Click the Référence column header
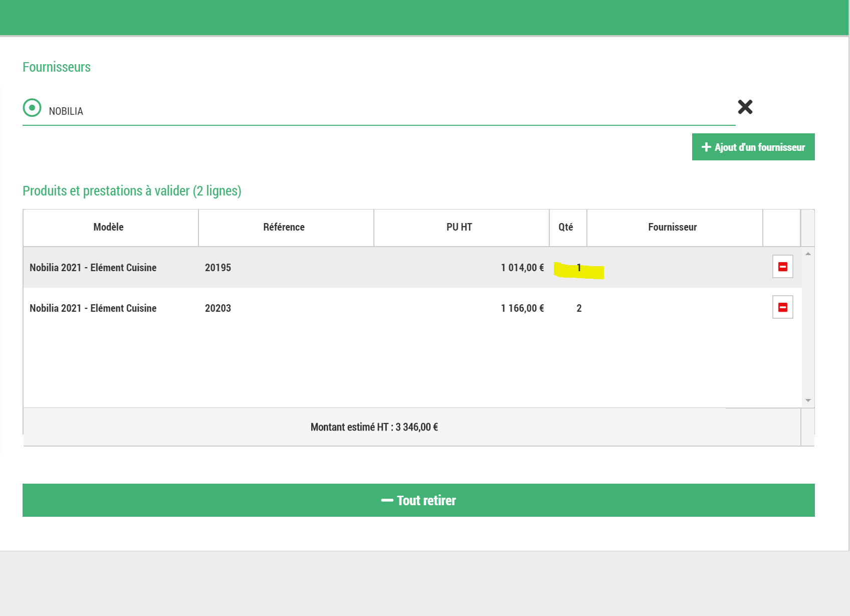This screenshot has width=850, height=616. (x=284, y=227)
